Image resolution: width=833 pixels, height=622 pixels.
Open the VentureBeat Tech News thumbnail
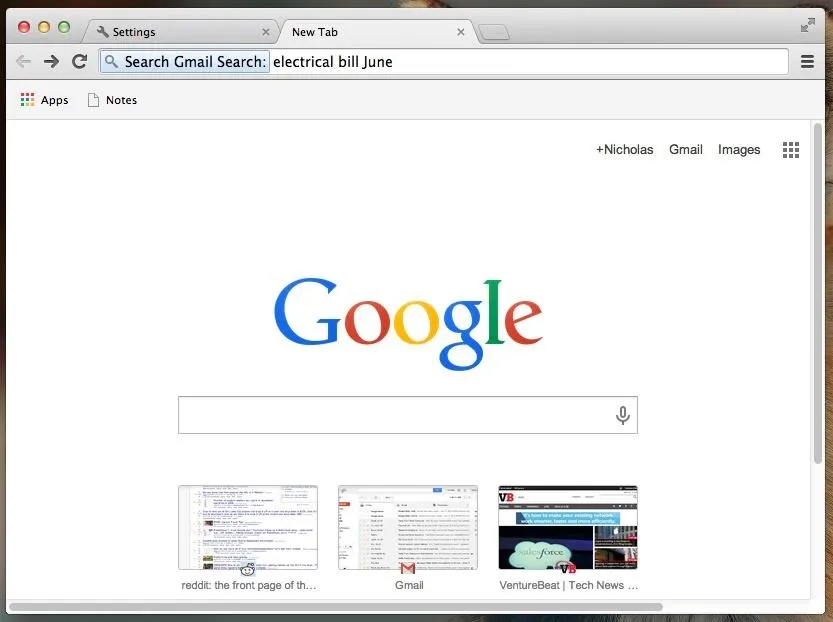coord(568,527)
